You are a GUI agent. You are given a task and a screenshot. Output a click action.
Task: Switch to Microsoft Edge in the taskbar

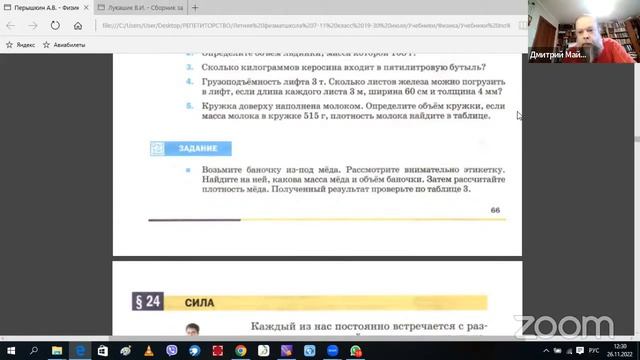pos(80,351)
